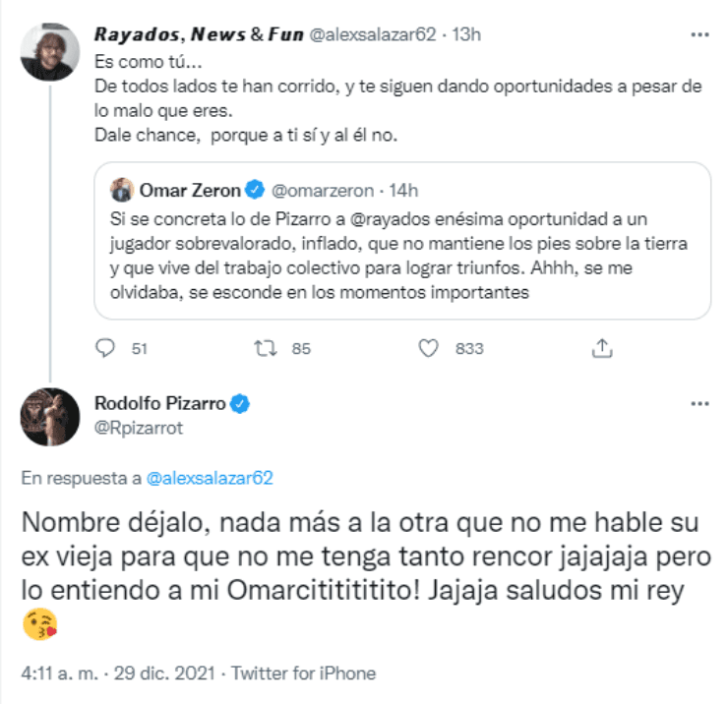Open more options on Rayados tweet

click(699, 34)
